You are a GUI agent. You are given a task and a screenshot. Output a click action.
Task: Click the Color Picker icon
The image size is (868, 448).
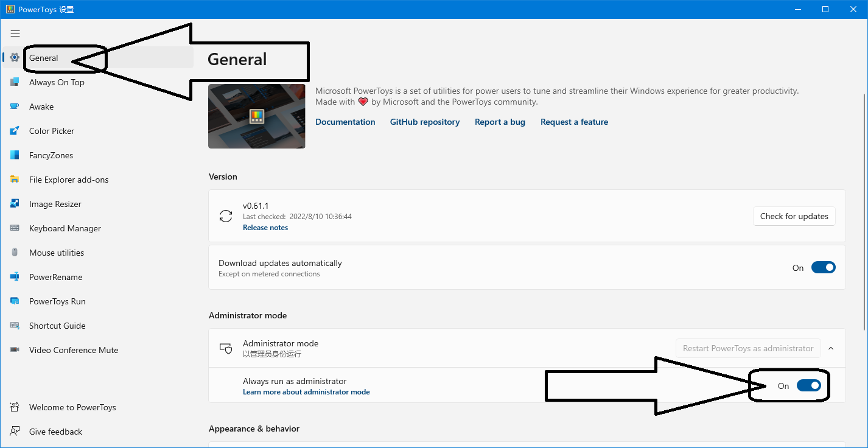click(15, 131)
